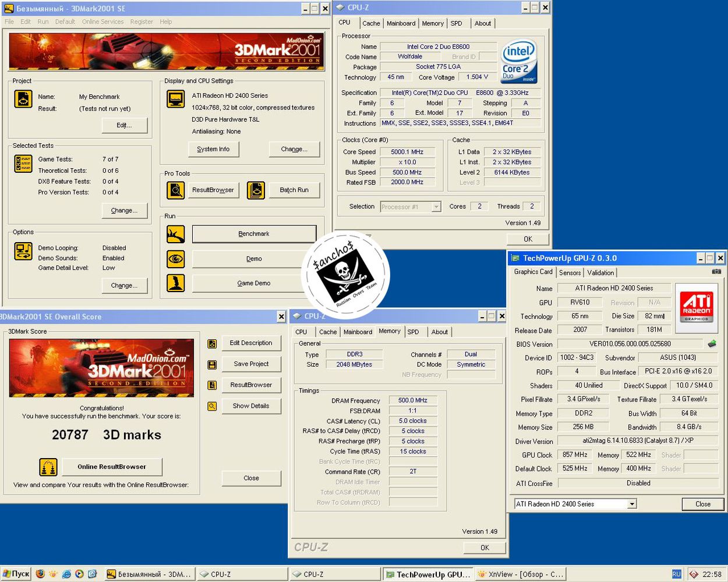The image size is (728, 582).
Task: Click Change... button under Display and CPU Settings
Action: [294, 149]
